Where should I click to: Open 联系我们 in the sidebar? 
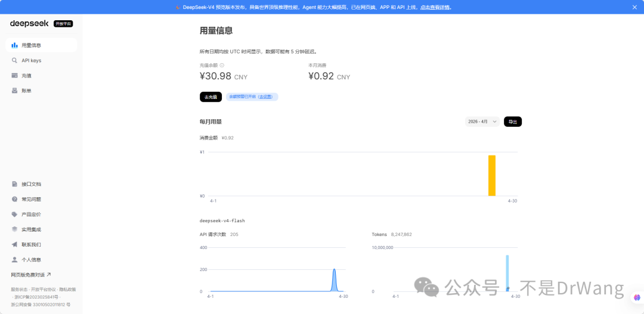click(x=41, y=245)
